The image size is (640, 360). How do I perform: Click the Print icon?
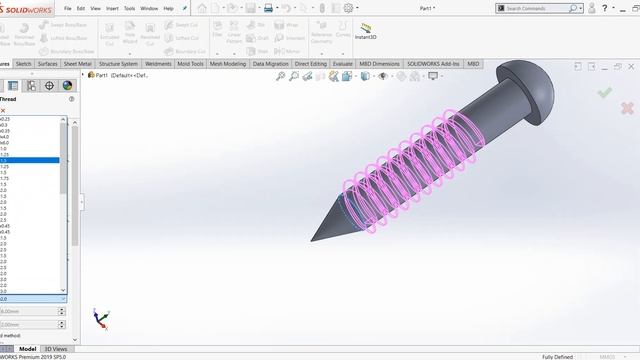(268, 8)
